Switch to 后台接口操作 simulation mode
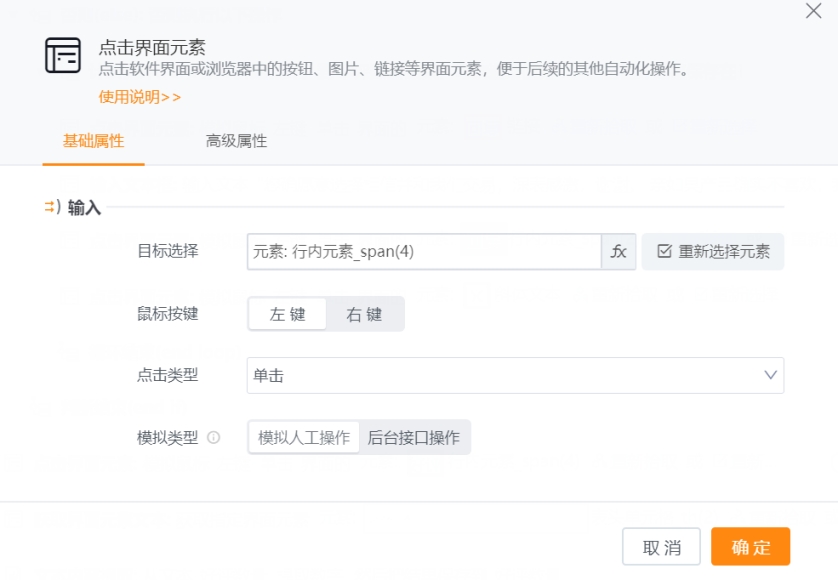This screenshot has width=838, height=580. (414, 437)
